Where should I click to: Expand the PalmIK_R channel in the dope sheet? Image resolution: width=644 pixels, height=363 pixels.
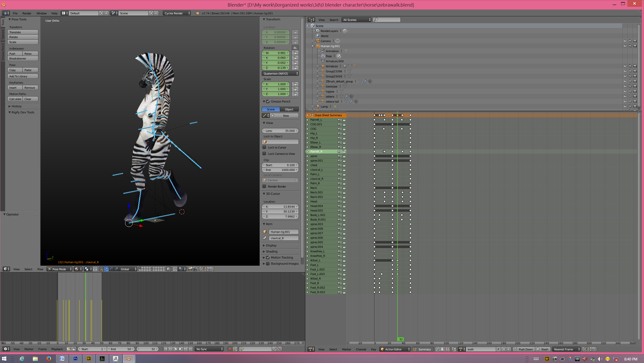[x=307, y=152]
